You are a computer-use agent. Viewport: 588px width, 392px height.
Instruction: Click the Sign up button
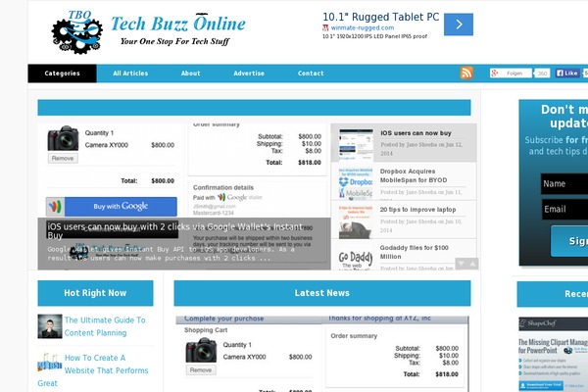[x=569, y=241]
